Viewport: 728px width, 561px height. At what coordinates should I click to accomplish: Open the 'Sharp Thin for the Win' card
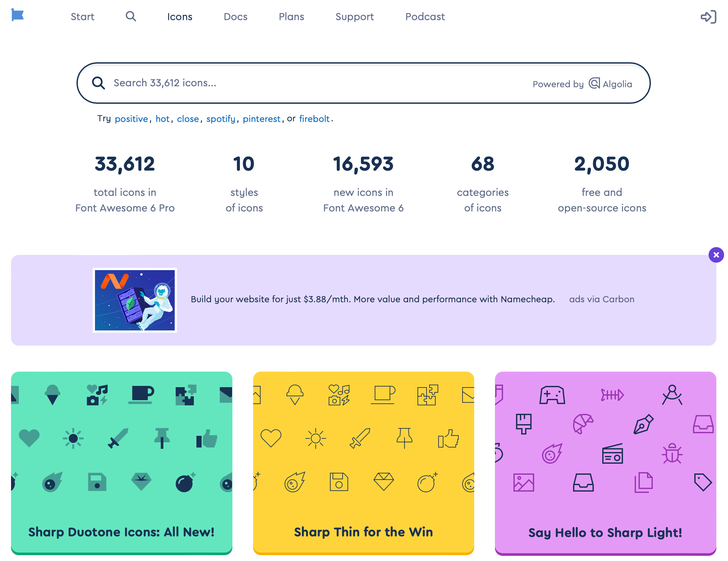363,463
